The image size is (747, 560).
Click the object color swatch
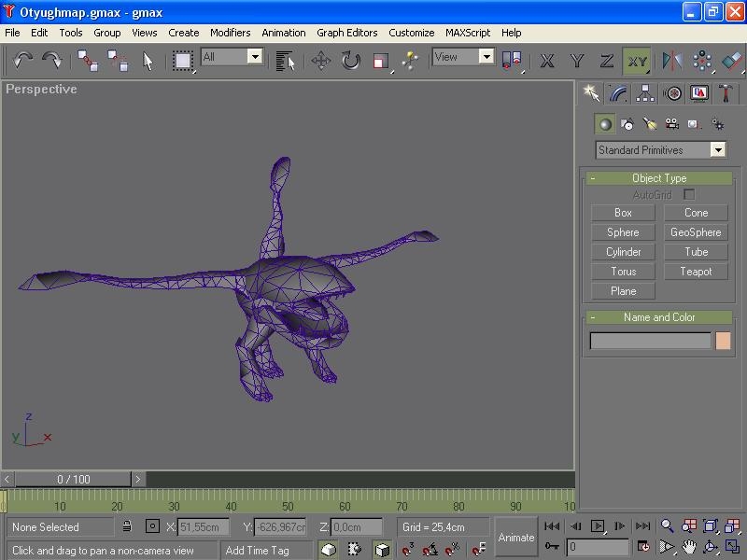click(722, 342)
